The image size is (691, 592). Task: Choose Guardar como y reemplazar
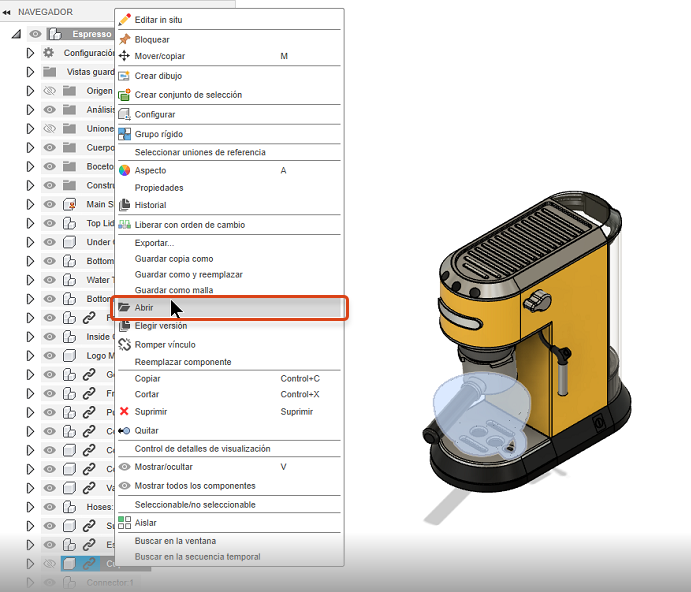click(x=189, y=275)
